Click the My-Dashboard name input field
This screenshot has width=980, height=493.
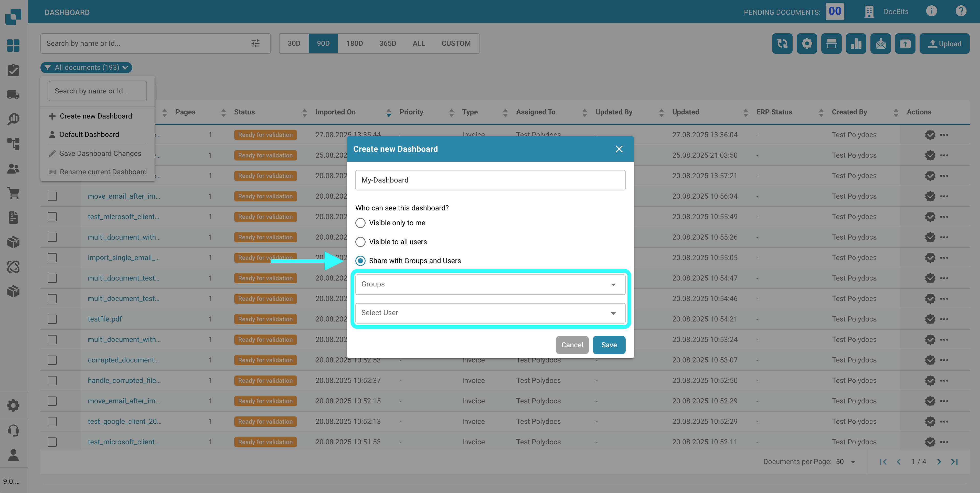(490, 180)
